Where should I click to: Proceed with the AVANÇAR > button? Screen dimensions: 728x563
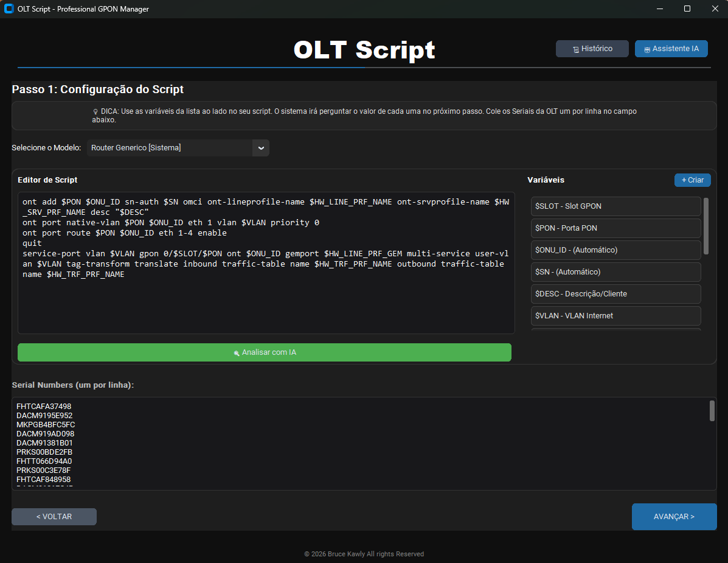pos(674,517)
